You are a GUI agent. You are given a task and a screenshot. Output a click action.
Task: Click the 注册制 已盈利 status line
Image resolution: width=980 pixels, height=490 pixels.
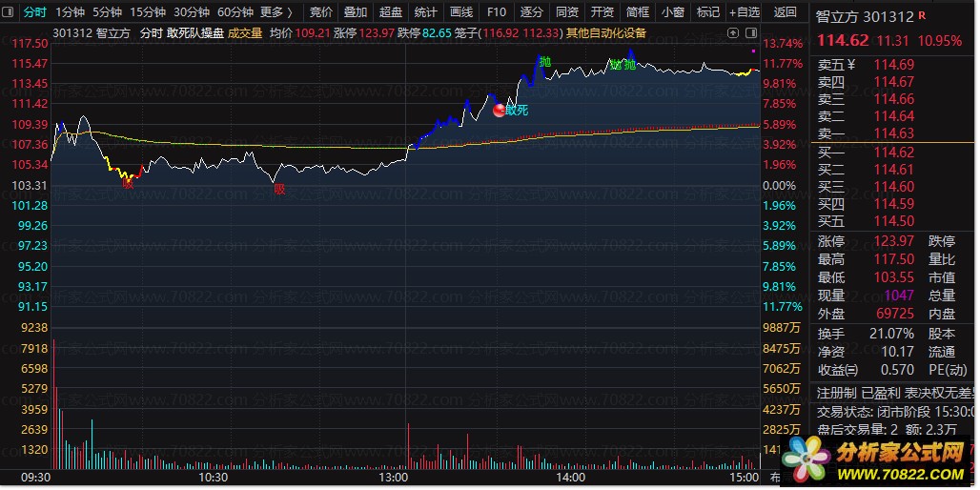(894, 393)
